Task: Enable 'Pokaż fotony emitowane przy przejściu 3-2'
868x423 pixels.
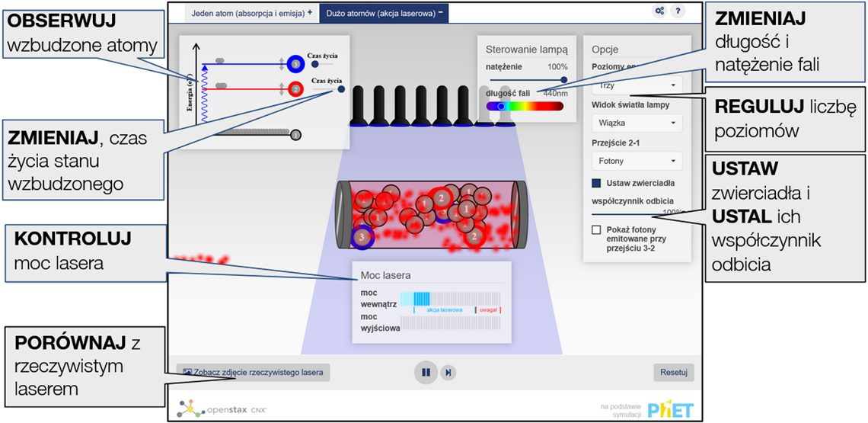Action: (x=597, y=229)
